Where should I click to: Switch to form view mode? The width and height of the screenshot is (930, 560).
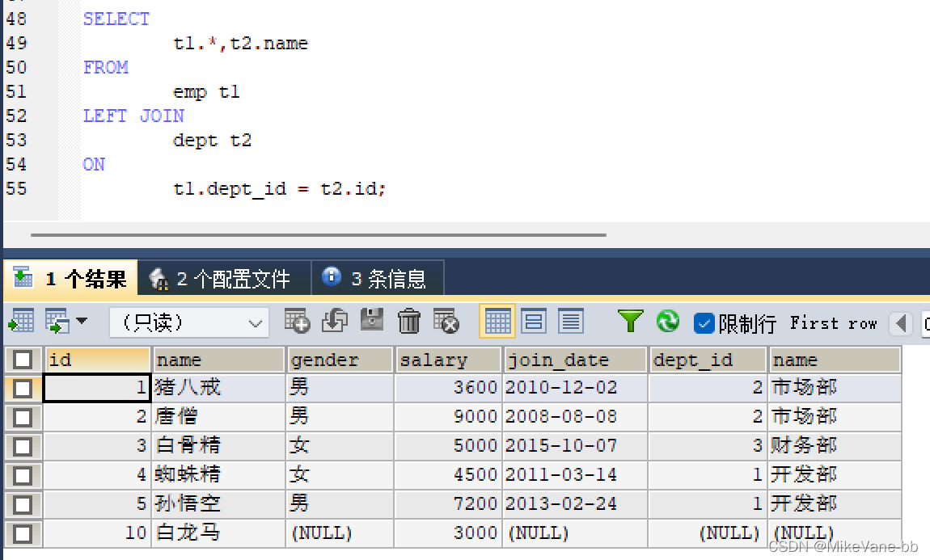click(x=534, y=322)
